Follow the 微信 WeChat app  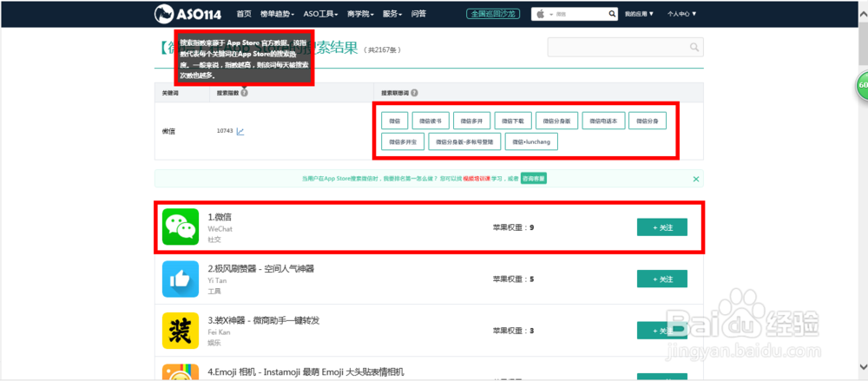(662, 227)
